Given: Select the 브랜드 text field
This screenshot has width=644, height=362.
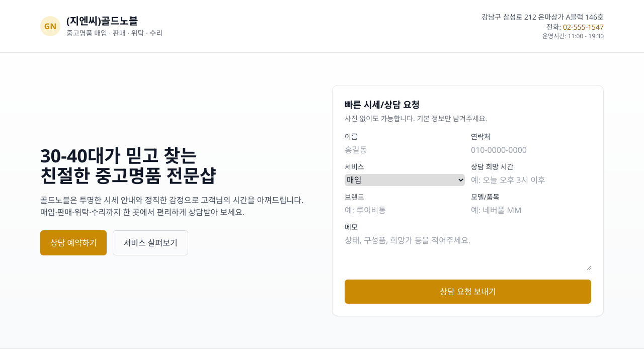Looking at the screenshot, I should [405, 210].
